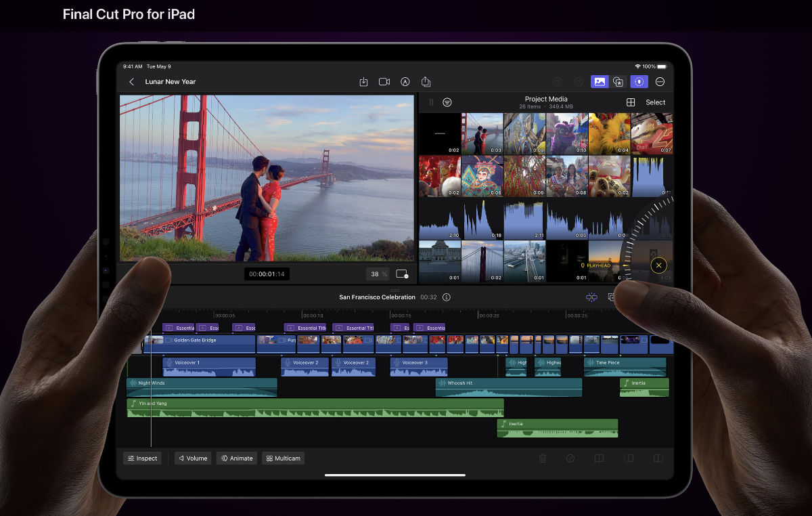Toggle the Multicam button
812x516 pixels.
click(283, 458)
